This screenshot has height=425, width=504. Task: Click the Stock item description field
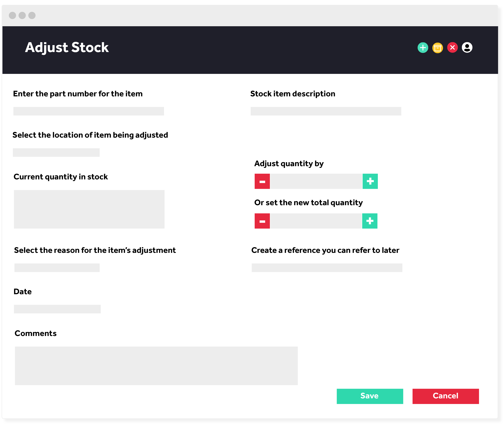326,111
